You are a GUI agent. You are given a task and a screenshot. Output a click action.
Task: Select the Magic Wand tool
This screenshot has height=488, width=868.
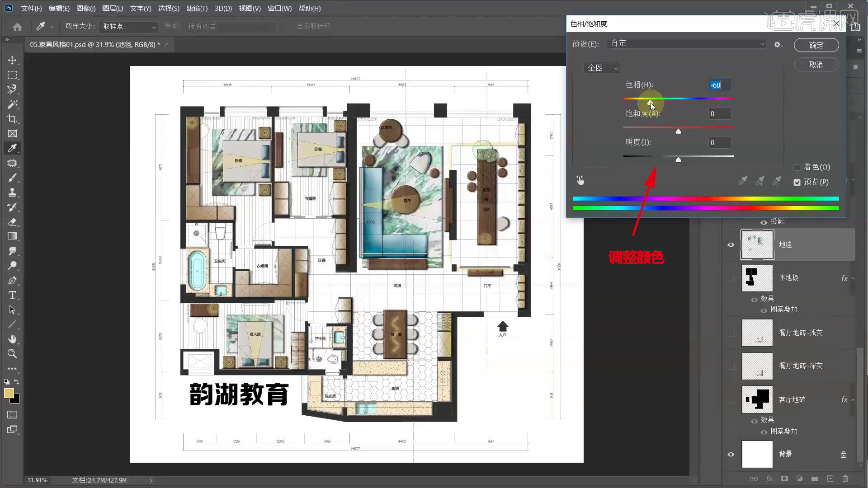pyautogui.click(x=12, y=104)
